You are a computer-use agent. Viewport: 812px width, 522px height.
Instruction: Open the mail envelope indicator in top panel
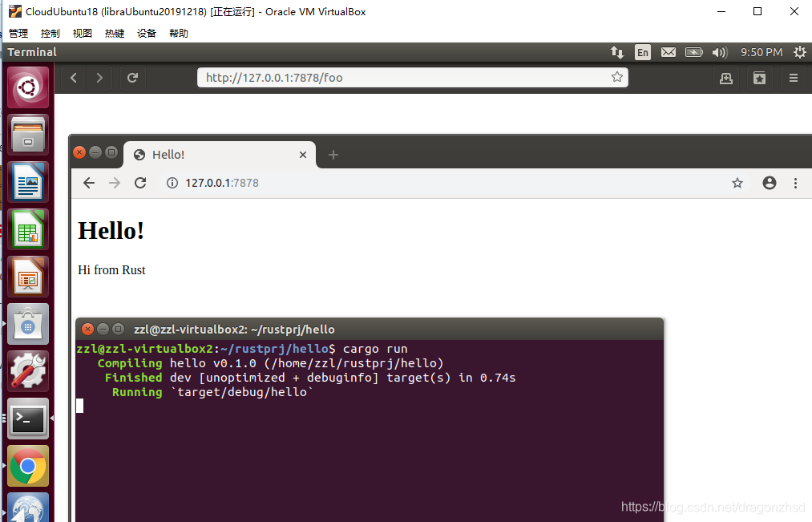point(669,51)
